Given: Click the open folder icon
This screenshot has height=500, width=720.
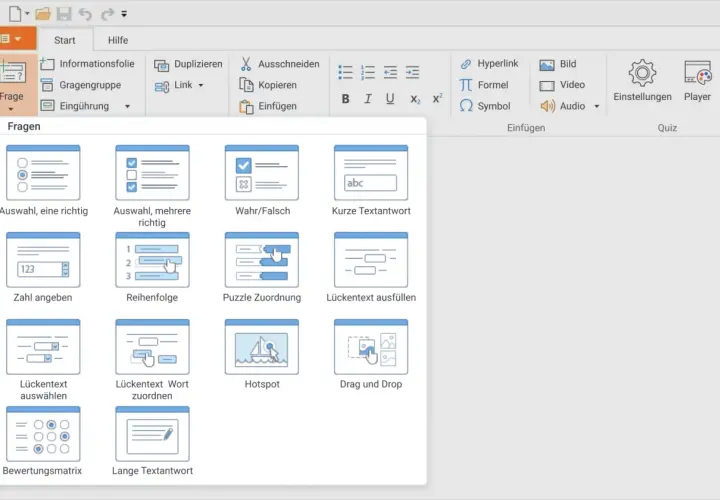Looking at the screenshot, I should coord(43,14).
